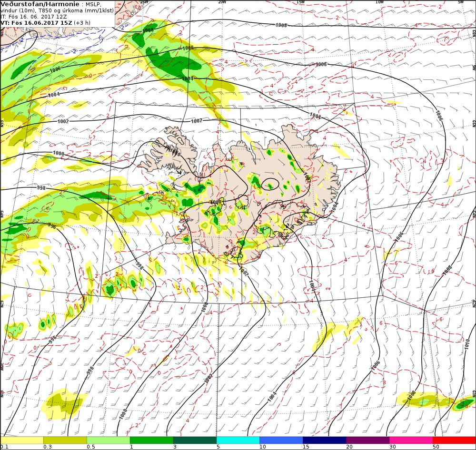Click the 'vindur (10m), T850 og úrkoma' line
This screenshot has width=476, height=450.
pos(58,10)
